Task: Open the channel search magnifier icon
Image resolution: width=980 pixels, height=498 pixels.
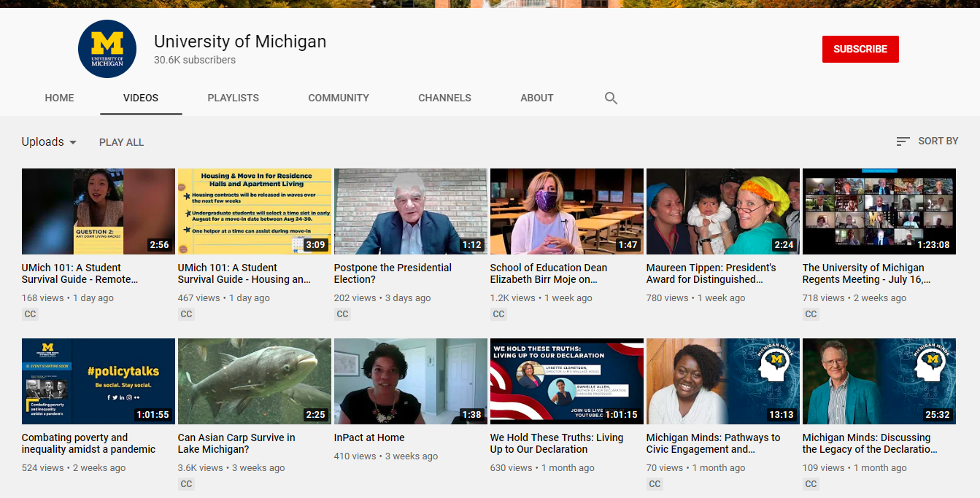Action: [611, 98]
